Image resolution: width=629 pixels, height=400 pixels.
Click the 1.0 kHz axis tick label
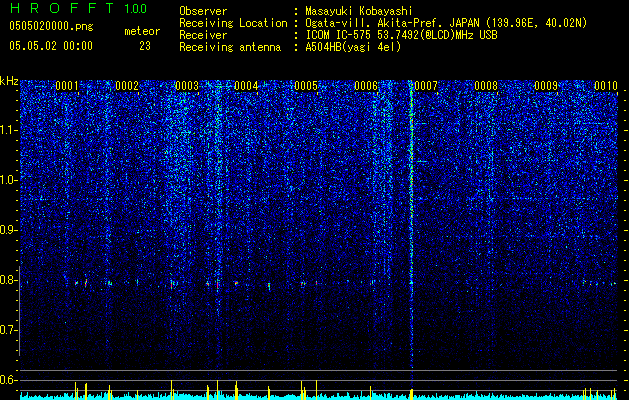pos(8,180)
